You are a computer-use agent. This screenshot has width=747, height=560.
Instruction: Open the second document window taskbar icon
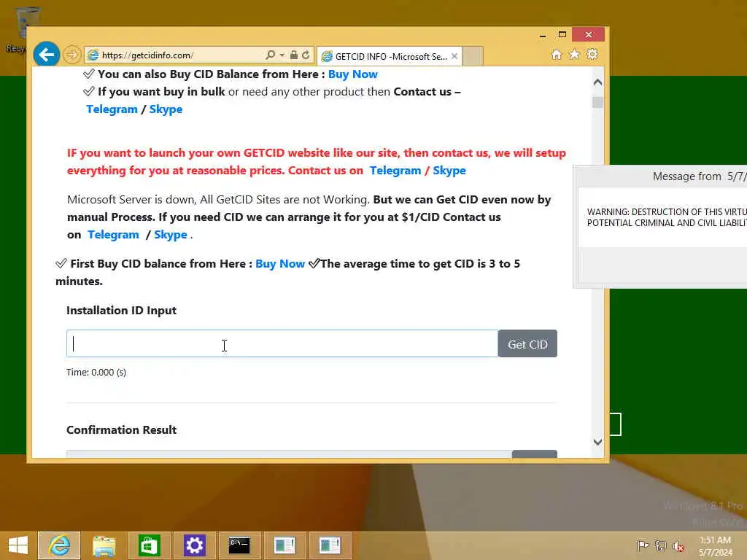coord(330,545)
